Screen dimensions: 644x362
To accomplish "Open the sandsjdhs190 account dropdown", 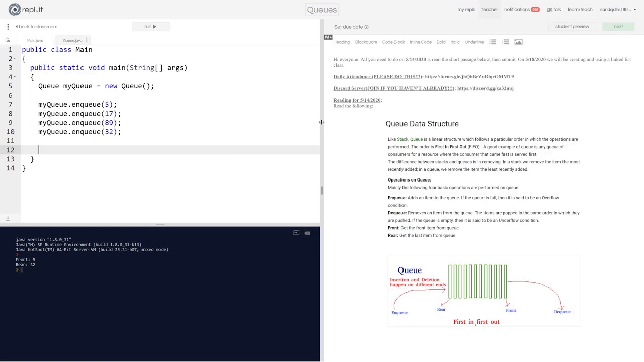I will tap(618, 10).
